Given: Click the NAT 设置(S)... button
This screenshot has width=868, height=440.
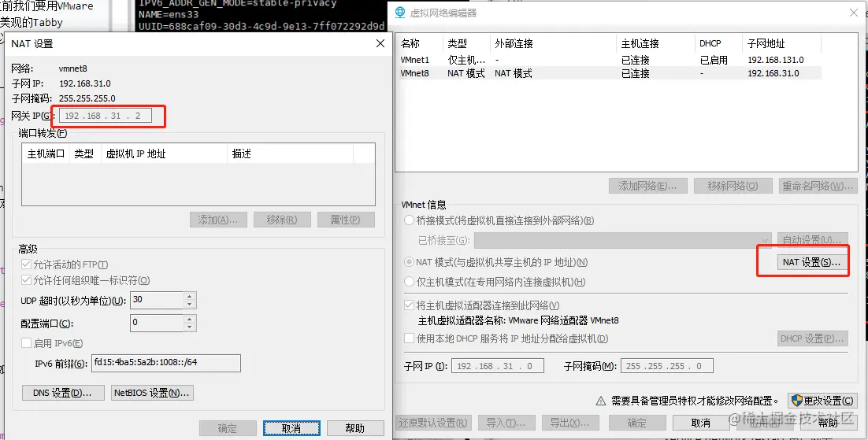Looking at the screenshot, I should [811, 262].
